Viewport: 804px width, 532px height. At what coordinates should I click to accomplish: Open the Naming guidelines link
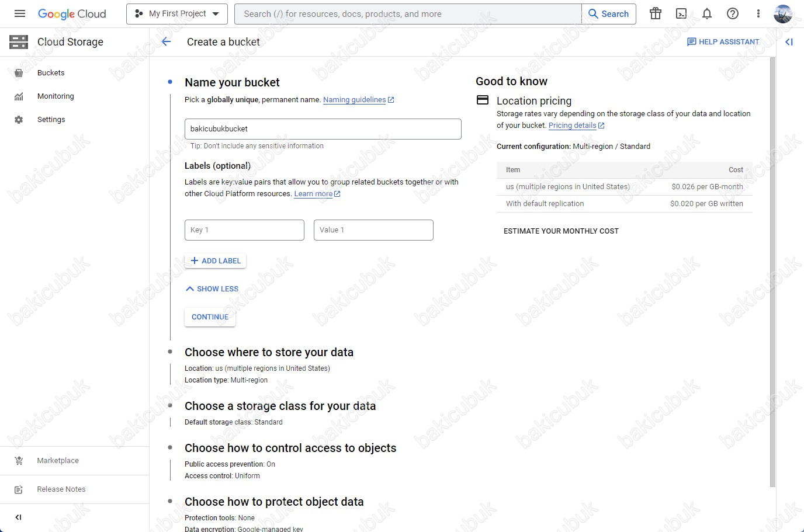tap(358, 100)
